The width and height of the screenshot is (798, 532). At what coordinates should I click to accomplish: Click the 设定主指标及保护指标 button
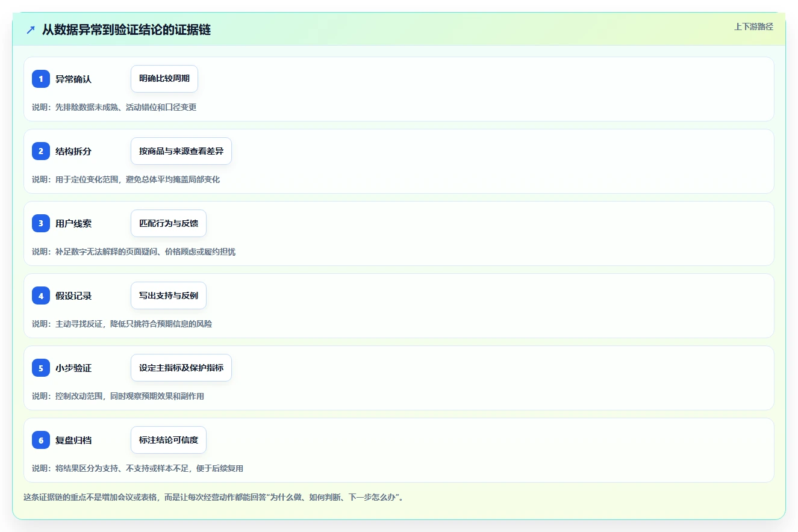[181, 368]
